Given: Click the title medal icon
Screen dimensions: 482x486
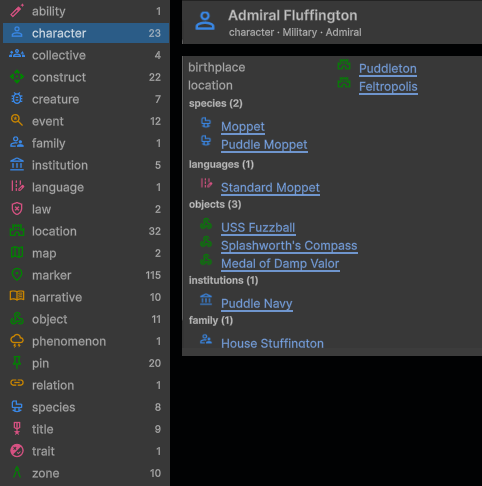Looking at the screenshot, I should [17, 429].
